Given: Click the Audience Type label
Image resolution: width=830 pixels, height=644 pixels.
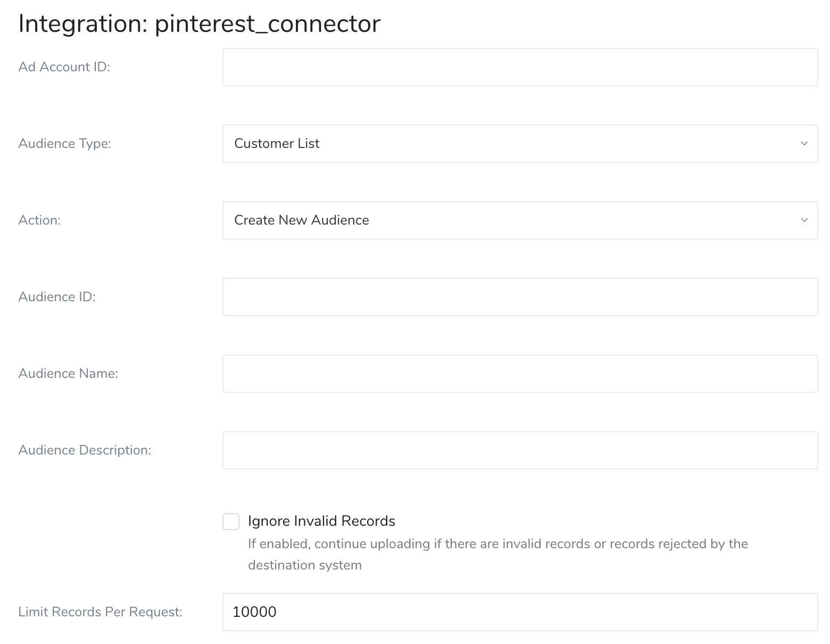Looking at the screenshot, I should [x=65, y=144].
